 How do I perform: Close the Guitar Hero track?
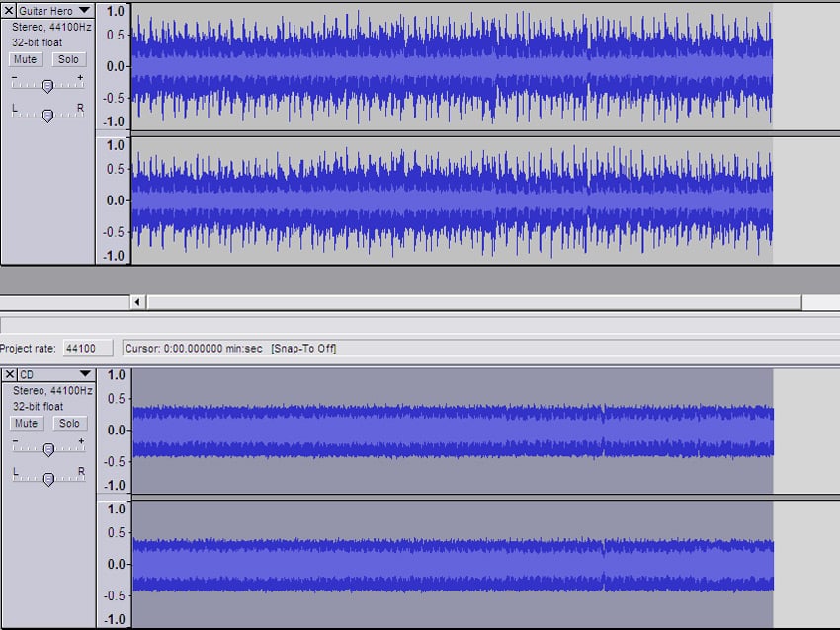(x=9, y=11)
